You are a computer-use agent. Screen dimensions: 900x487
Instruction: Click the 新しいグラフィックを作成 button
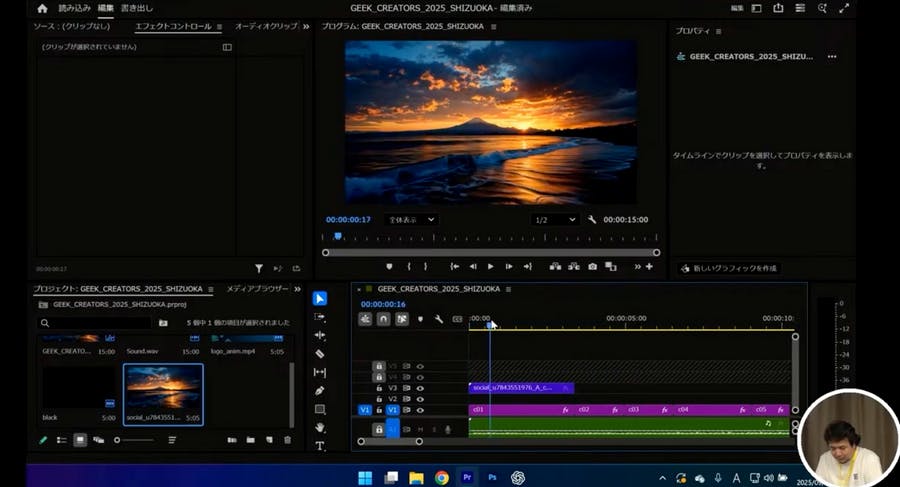point(728,268)
